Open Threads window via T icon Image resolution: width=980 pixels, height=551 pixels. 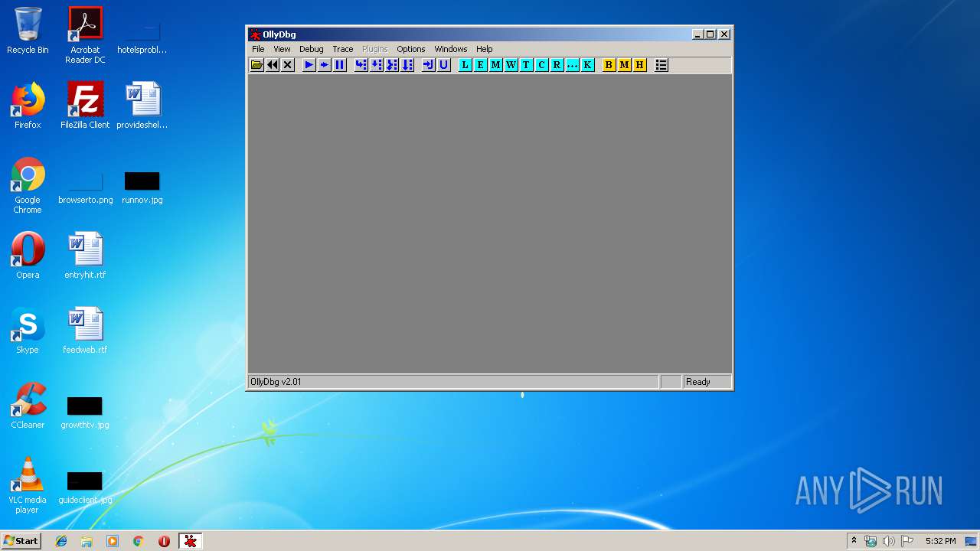tap(527, 65)
